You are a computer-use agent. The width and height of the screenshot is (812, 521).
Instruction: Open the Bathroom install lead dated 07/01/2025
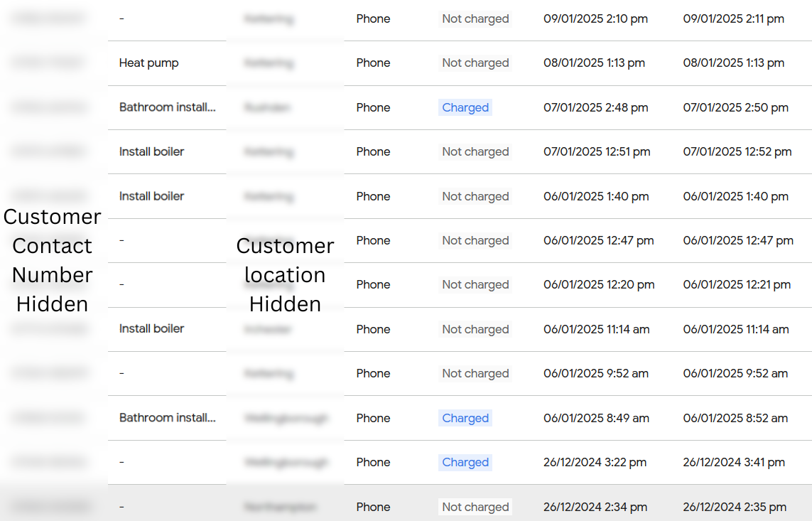tap(167, 108)
